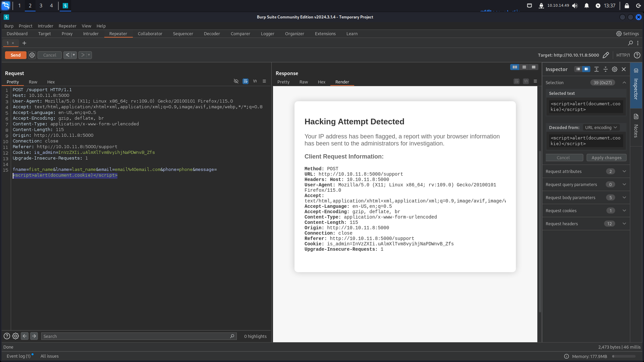Screen dimensions: 644x362
Task: Set Inspector docked-left layout icon
Action: pos(578,69)
